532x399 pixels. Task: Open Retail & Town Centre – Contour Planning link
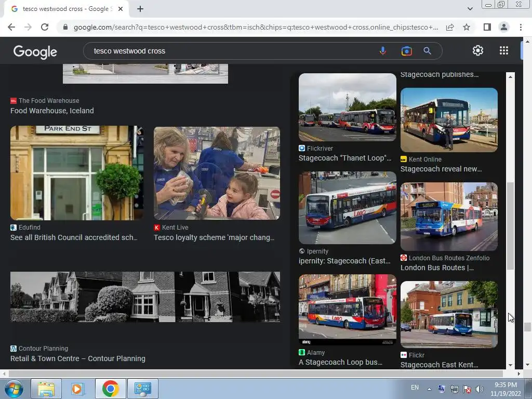[x=78, y=358]
